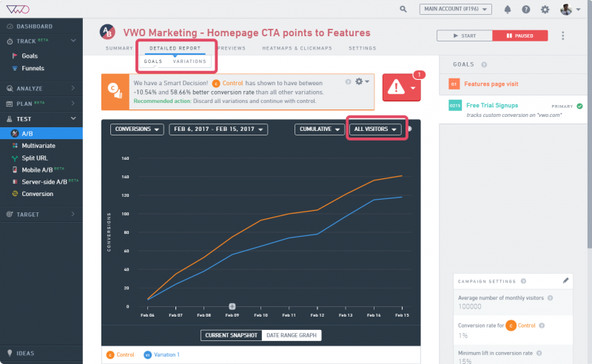
Task: Open the Detailed Report tab
Action: coord(175,48)
